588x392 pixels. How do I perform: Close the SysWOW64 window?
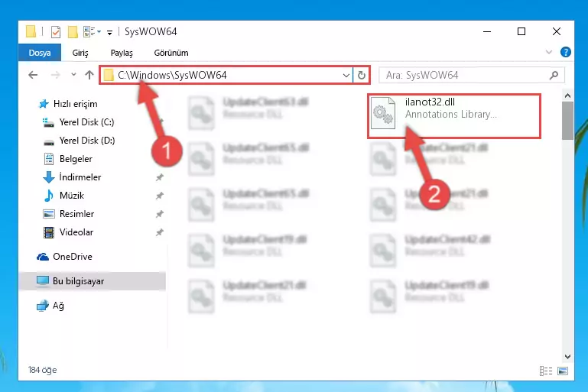click(557, 31)
